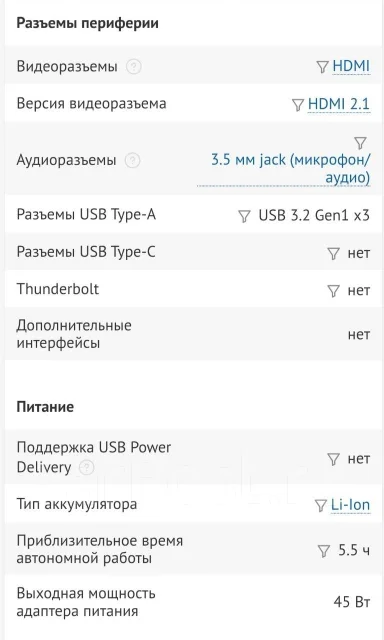Click the filter icon beside HDMI
Viewport: 384px width, 640px height.
click(322, 67)
